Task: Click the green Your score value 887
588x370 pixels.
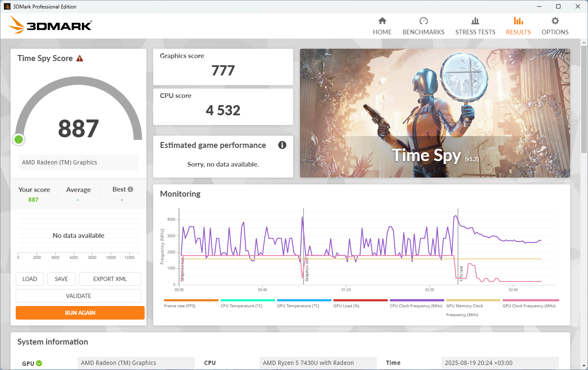Action: pyautogui.click(x=34, y=200)
